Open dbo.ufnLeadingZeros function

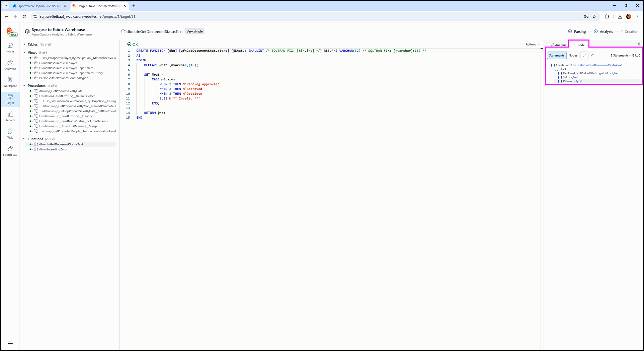[54, 149]
